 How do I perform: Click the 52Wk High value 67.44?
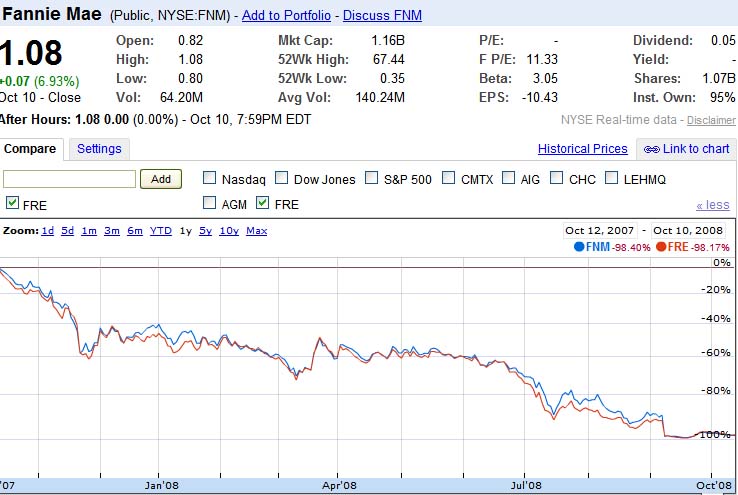point(389,59)
